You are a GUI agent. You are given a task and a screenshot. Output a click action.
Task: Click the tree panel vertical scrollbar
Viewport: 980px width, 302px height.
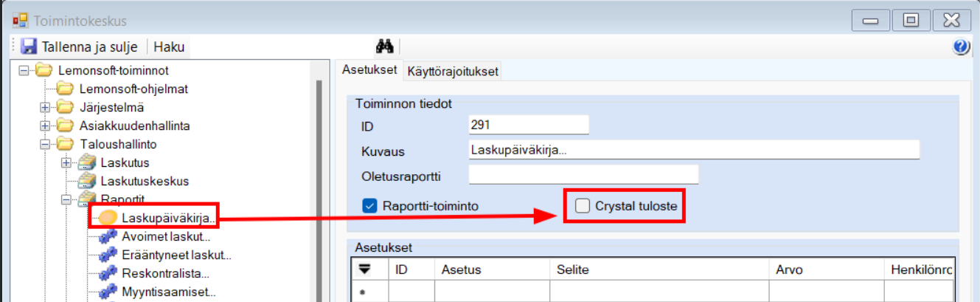click(x=319, y=185)
